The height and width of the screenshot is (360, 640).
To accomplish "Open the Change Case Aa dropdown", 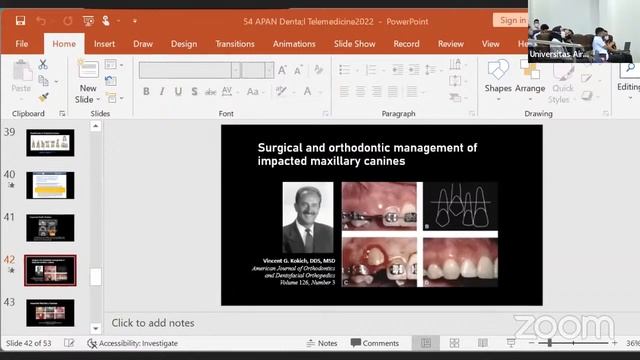I will (256, 91).
